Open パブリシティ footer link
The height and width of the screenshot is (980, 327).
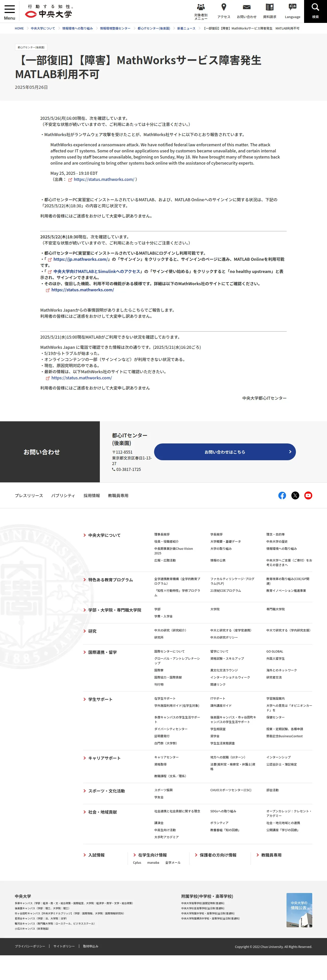point(63,496)
